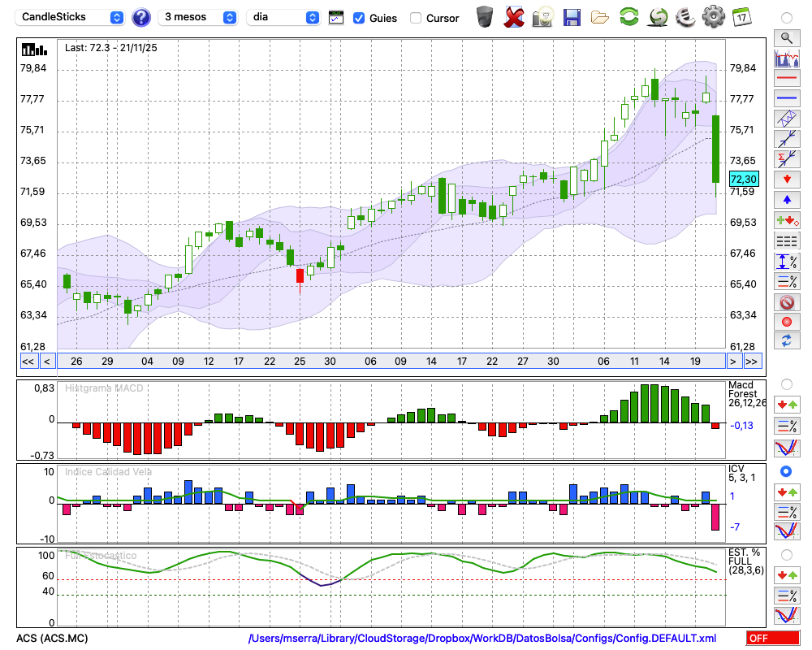
Task: Open the calendar date icon
Action: (x=741, y=17)
